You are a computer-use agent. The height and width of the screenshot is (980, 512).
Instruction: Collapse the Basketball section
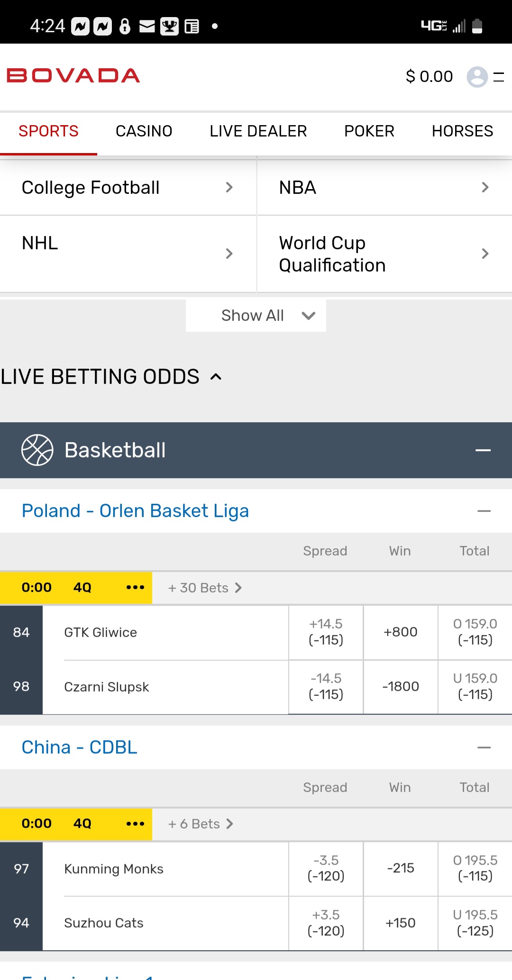483,450
